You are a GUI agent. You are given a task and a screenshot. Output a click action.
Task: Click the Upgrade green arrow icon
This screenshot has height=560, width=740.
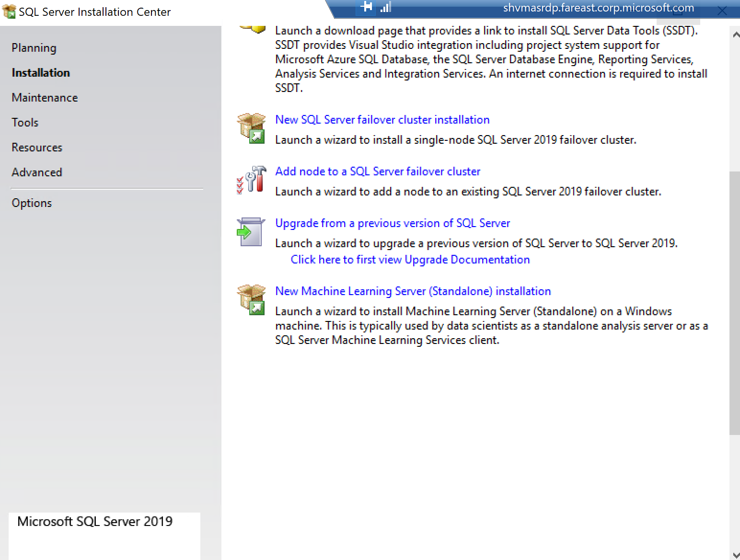click(x=251, y=232)
